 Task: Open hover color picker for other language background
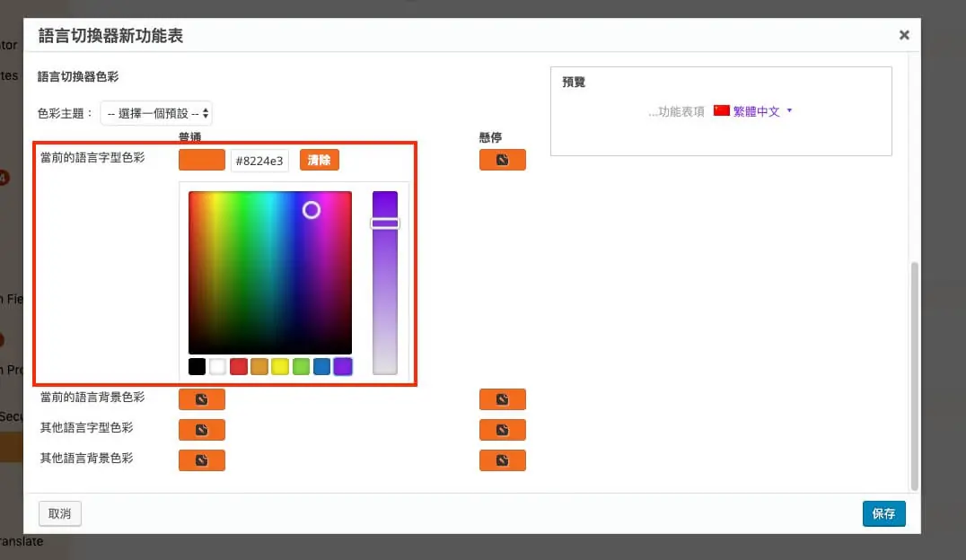(502, 460)
